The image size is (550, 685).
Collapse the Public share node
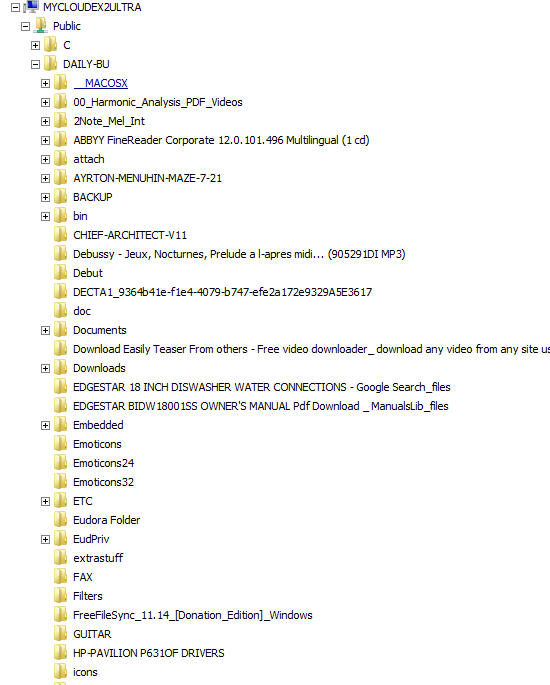coord(25,27)
